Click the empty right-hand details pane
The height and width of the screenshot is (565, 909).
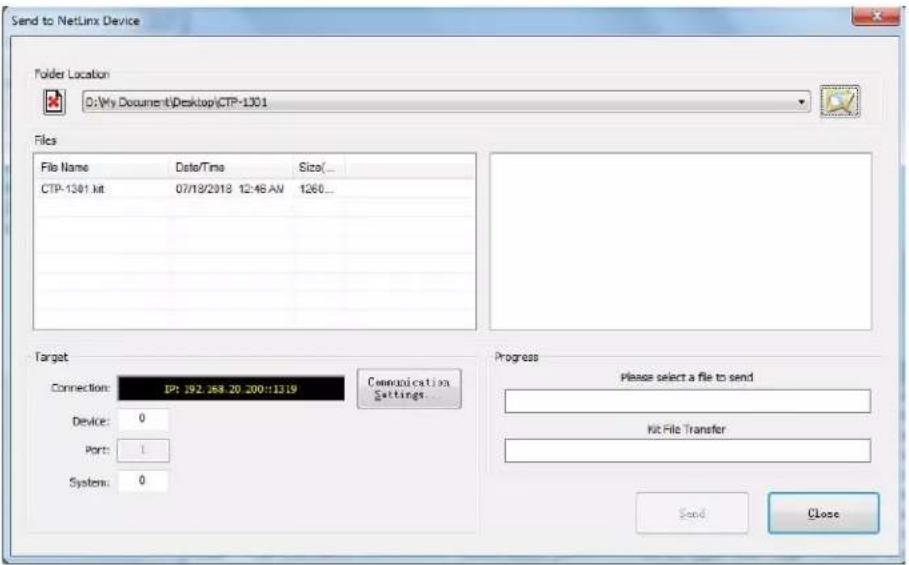tap(681, 242)
